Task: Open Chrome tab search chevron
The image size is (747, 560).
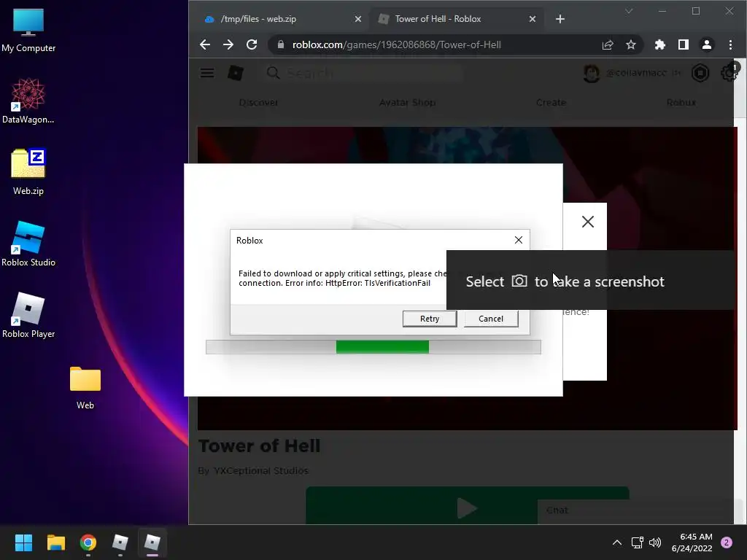Action: (x=629, y=11)
